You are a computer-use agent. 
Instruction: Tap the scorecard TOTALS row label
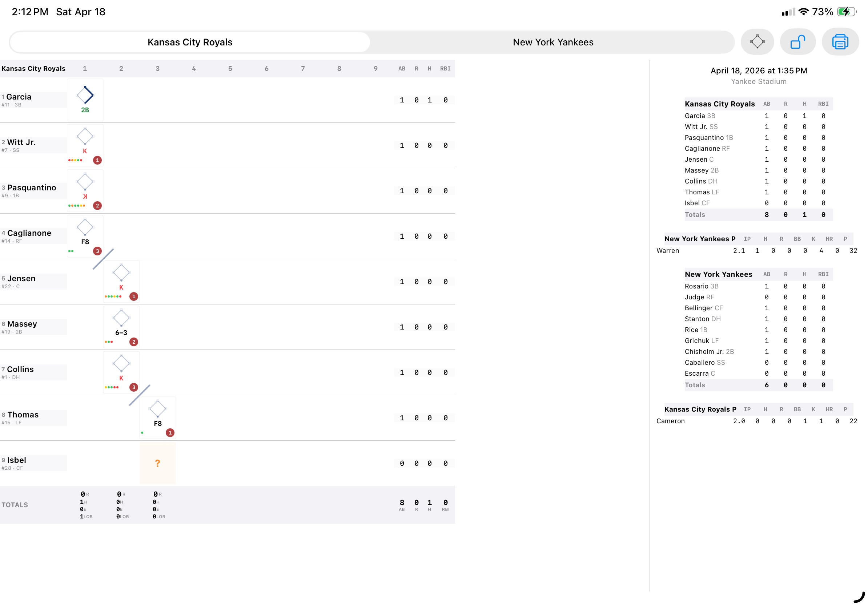pos(15,505)
